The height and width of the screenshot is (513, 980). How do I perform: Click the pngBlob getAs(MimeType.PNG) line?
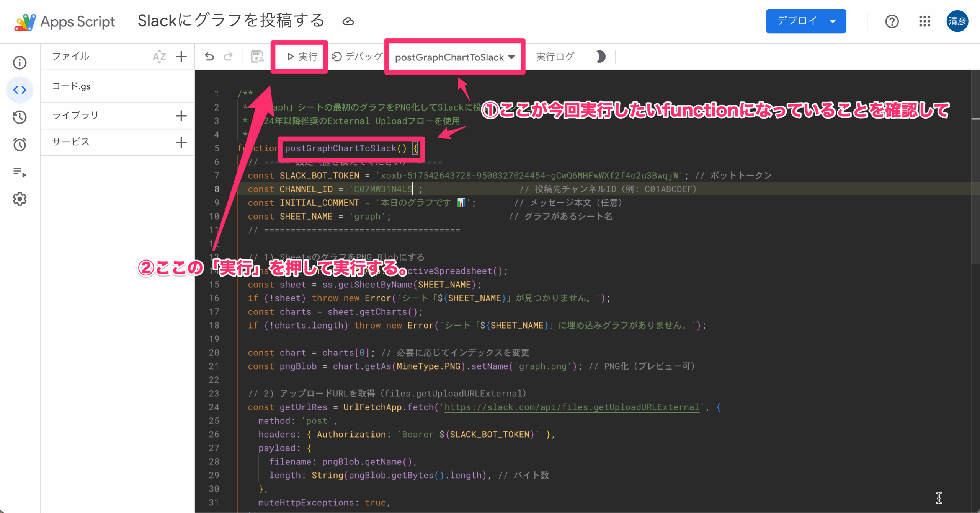pyautogui.click(x=471, y=366)
